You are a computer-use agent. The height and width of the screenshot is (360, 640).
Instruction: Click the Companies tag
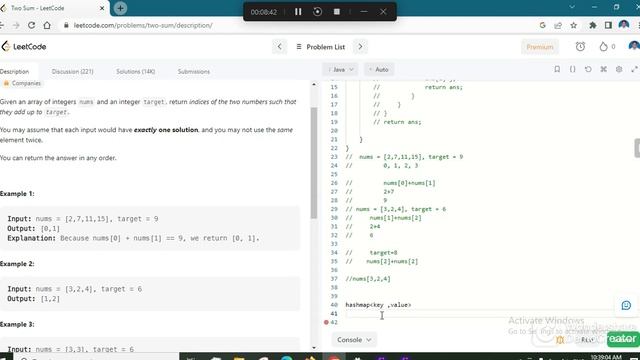pyautogui.click(x=22, y=83)
